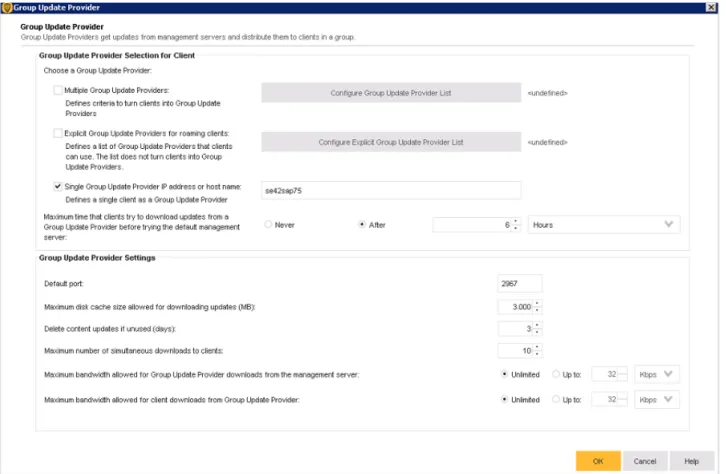The height and width of the screenshot is (474, 726).
Task: Click Configure Explicit Group Update Provider List
Action: [x=391, y=142]
